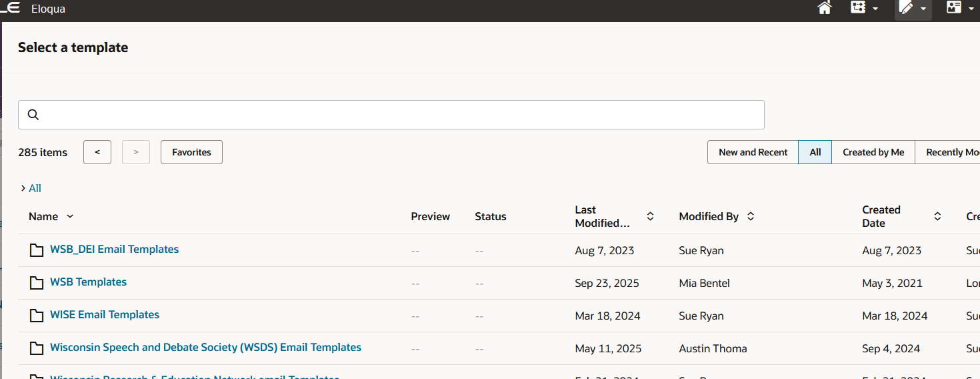
Task: Go to previous page of items
Action: [97, 152]
